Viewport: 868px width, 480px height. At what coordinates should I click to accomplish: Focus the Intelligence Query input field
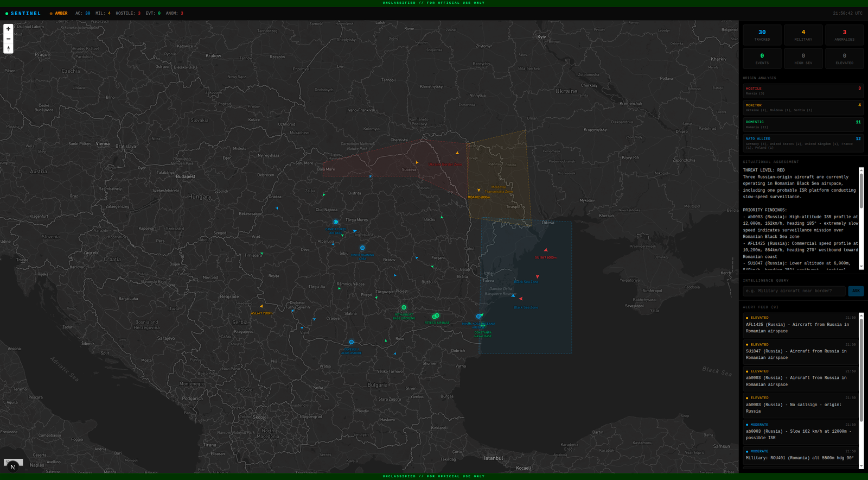coord(794,291)
